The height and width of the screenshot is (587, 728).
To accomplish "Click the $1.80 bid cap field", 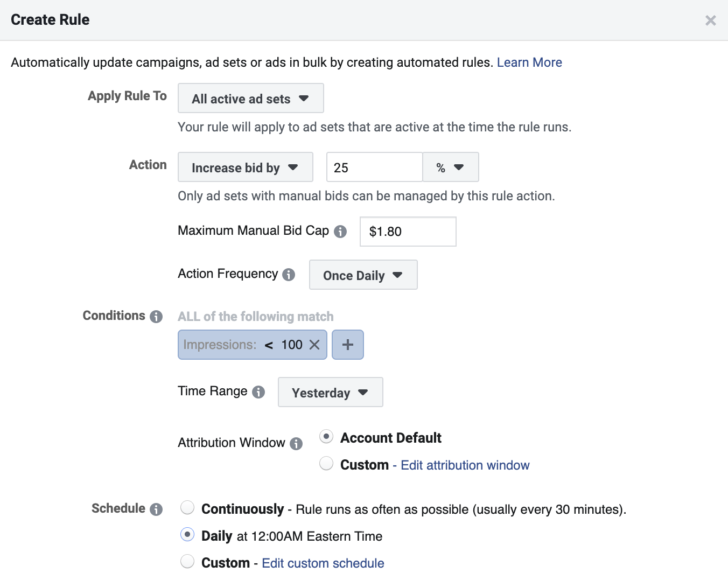I will [408, 232].
